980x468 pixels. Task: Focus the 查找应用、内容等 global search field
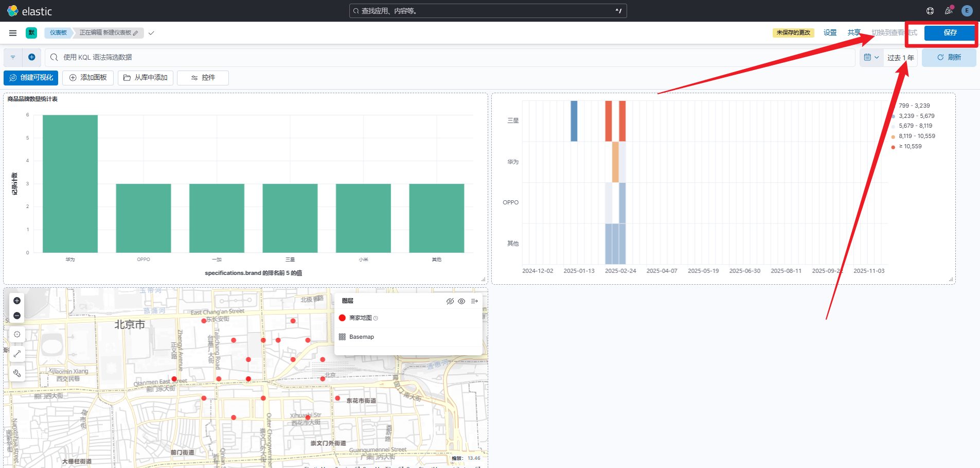tap(488, 11)
